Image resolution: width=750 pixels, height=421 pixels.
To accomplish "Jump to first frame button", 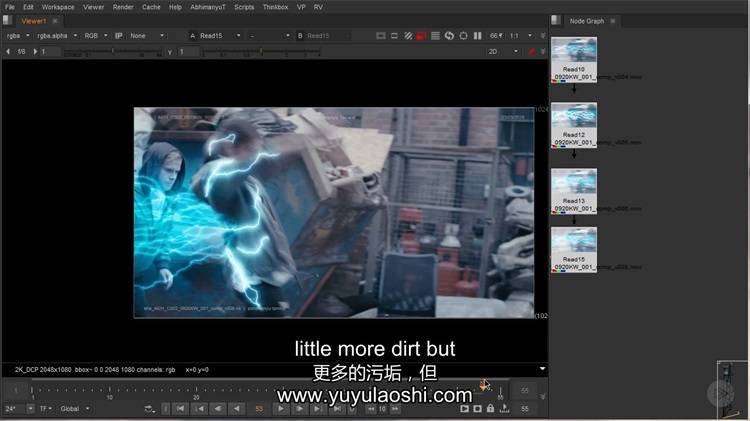I will pos(180,408).
